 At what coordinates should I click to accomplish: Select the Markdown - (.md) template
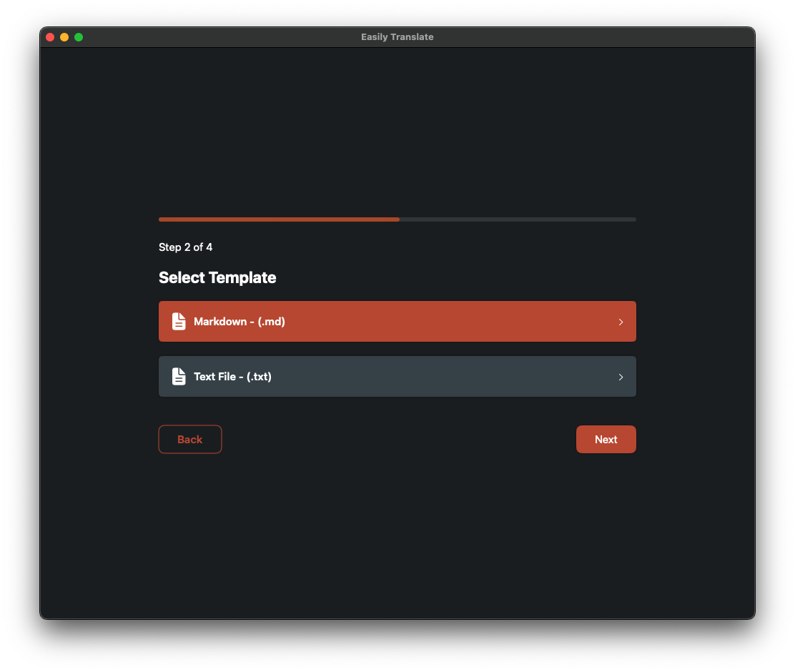[x=397, y=322]
